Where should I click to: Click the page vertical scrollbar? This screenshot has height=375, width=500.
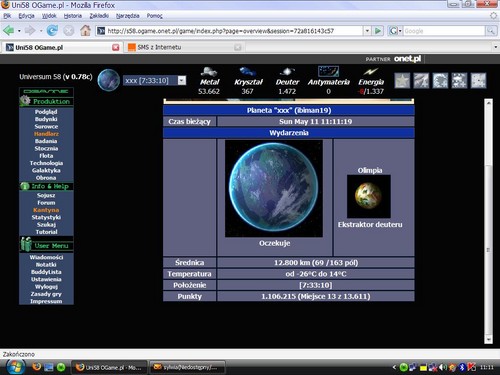(488, 221)
